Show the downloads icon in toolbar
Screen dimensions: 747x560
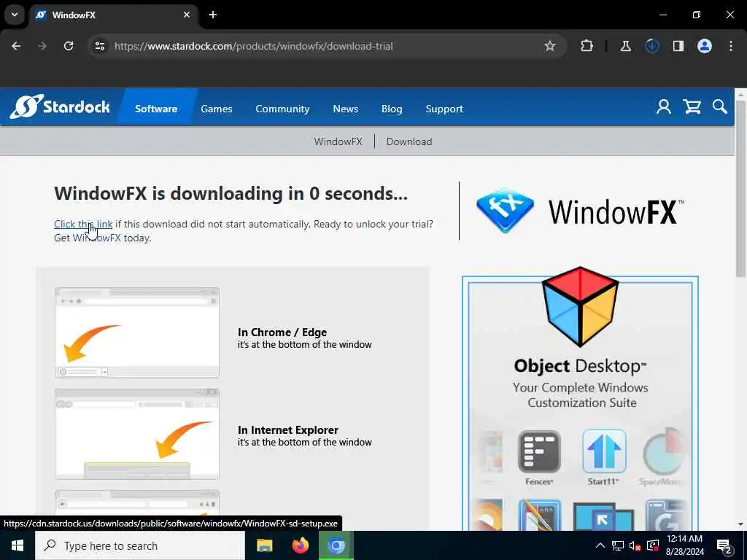point(651,46)
